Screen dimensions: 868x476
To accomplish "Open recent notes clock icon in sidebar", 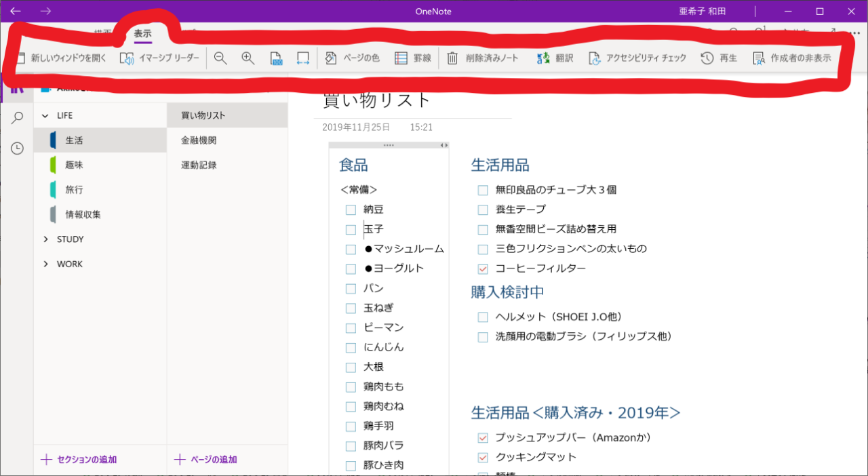I will [x=17, y=148].
